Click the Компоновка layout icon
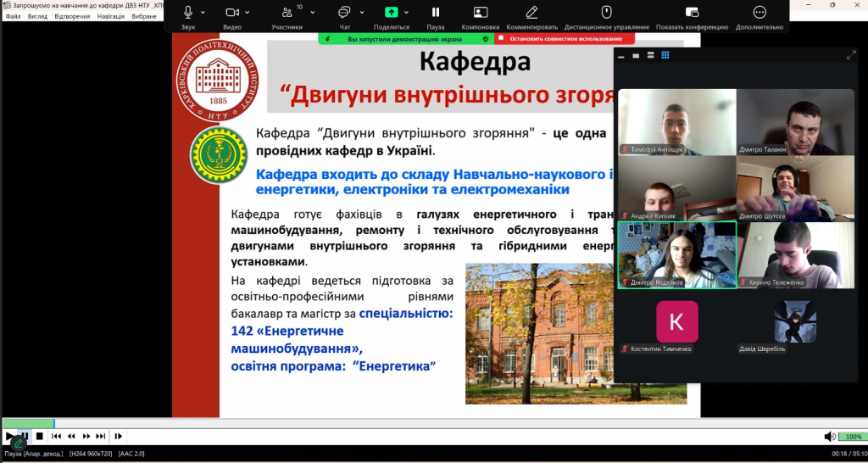868x463 pixels. click(x=481, y=13)
